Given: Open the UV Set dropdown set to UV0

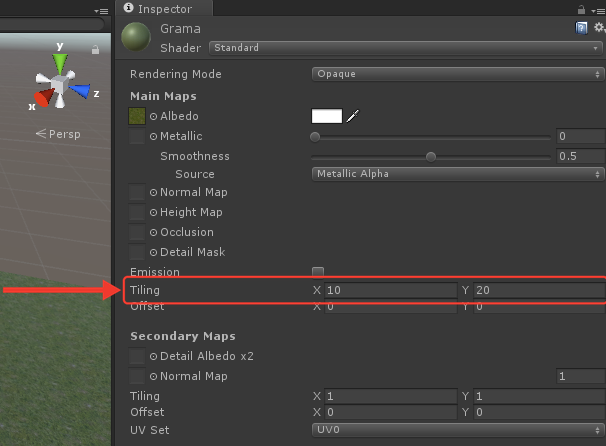Looking at the screenshot, I should (458, 430).
